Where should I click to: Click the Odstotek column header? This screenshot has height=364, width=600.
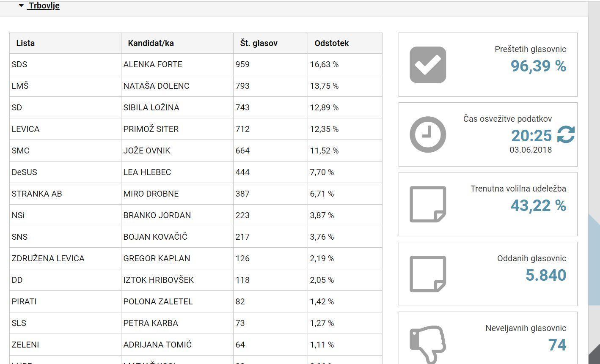(331, 43)
